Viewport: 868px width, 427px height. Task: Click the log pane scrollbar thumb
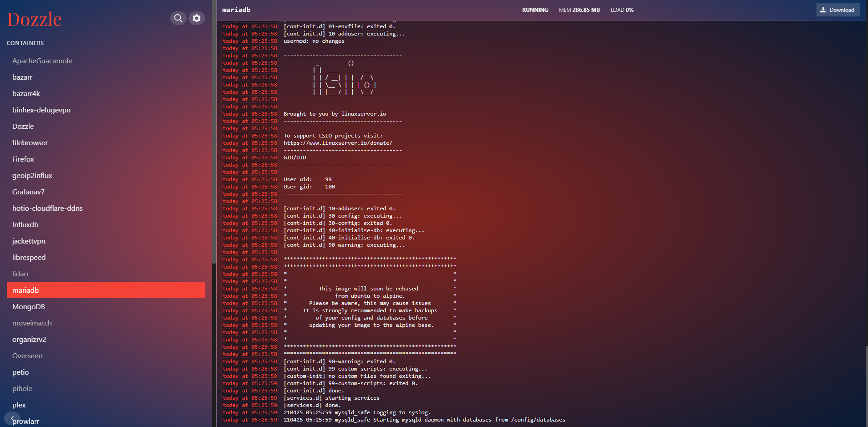pos(866,386)
